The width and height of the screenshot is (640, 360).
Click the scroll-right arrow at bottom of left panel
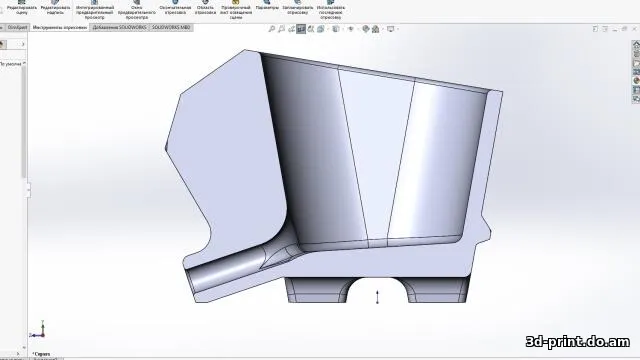(x=18, y=353)
